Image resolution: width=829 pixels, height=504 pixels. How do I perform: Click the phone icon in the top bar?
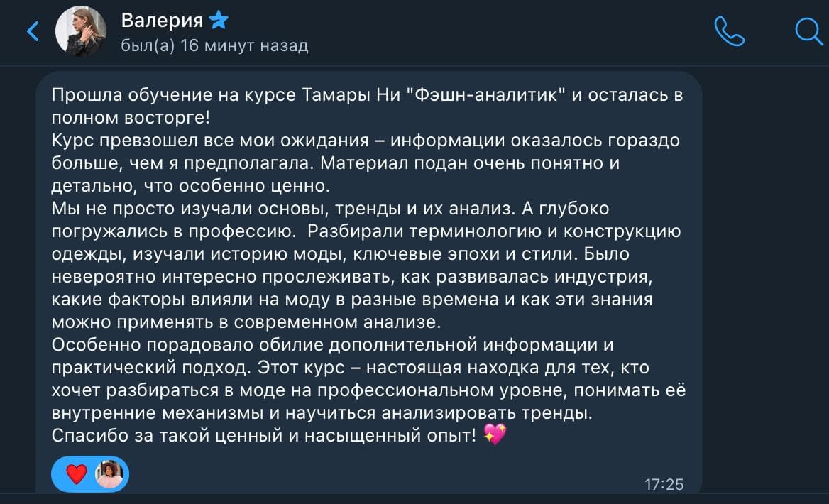coord(730,31)
